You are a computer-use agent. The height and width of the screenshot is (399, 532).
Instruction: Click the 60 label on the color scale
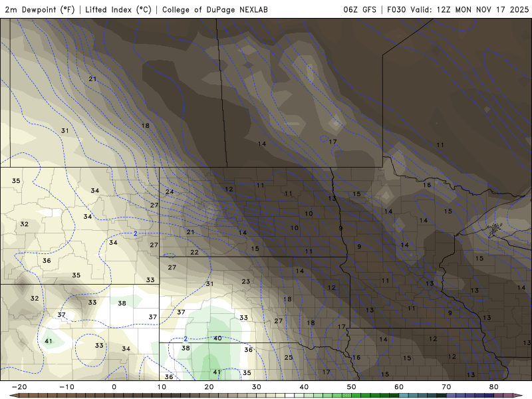pyautogui.click(x=398, y=387)
